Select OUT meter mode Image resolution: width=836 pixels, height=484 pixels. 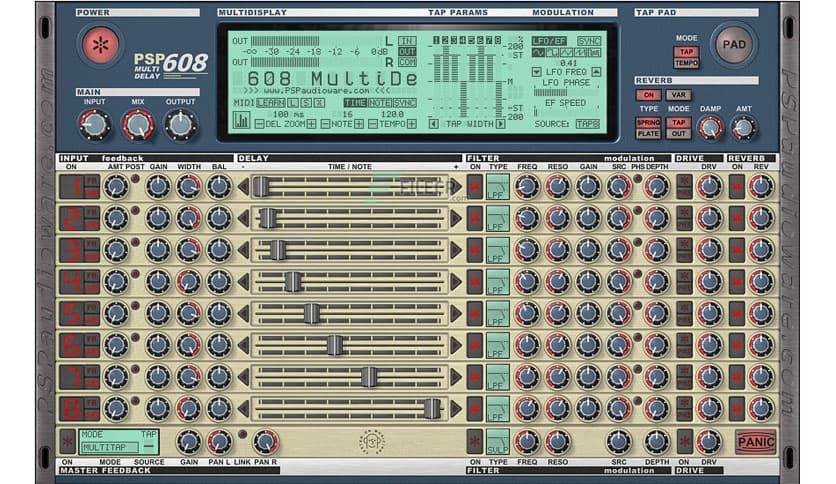(407, 52)
